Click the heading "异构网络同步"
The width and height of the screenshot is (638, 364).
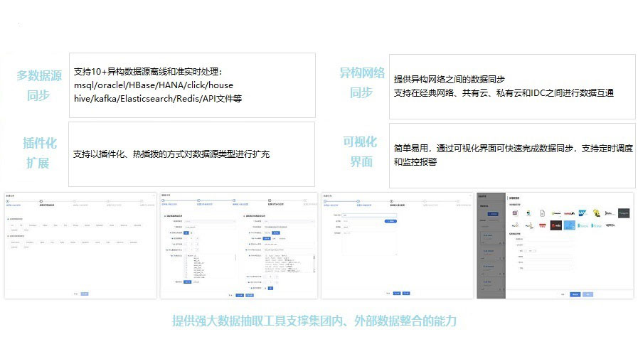click(362, 83)
